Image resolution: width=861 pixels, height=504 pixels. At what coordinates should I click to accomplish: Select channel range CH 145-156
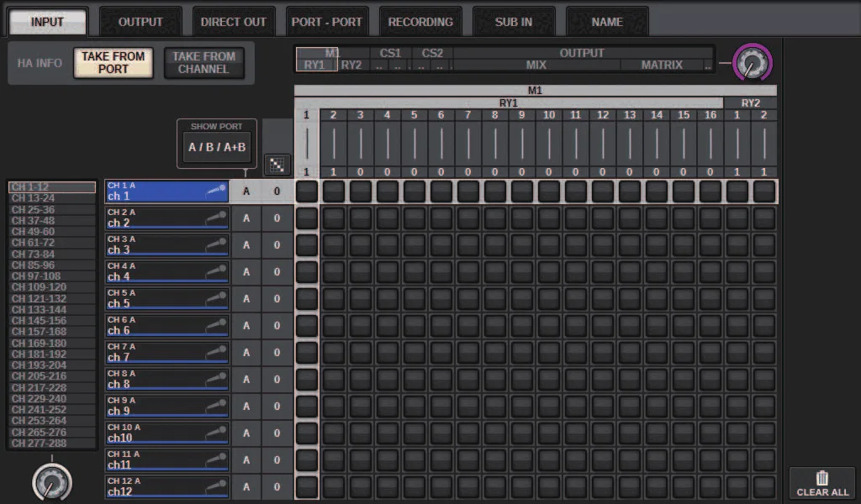[x=52, y=320]
